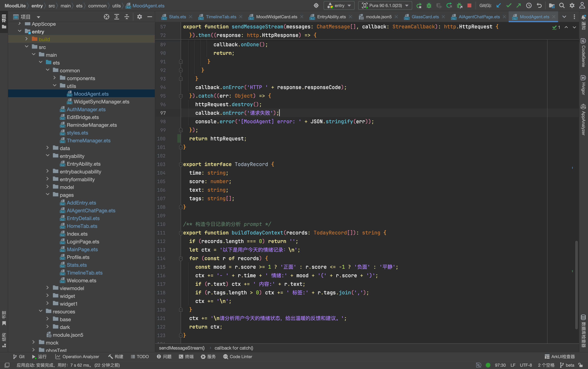Click Git commit checkmark icon

(x=509, y=5)
